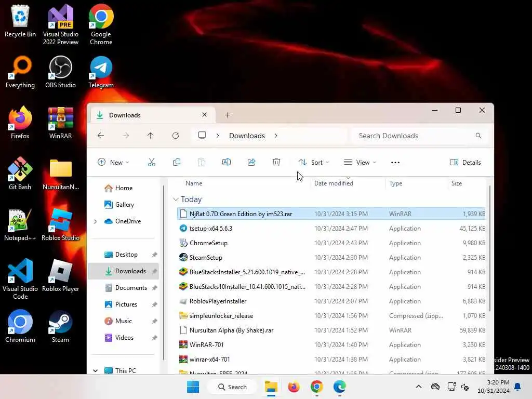
Task: Click the Share icon in Explorer toolbar
Action: (x=251, y=162)
